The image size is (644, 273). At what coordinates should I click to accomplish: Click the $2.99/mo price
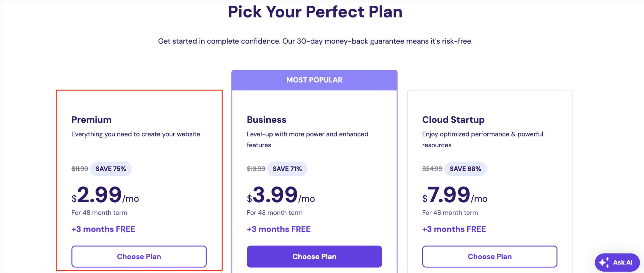pos(105,195)
